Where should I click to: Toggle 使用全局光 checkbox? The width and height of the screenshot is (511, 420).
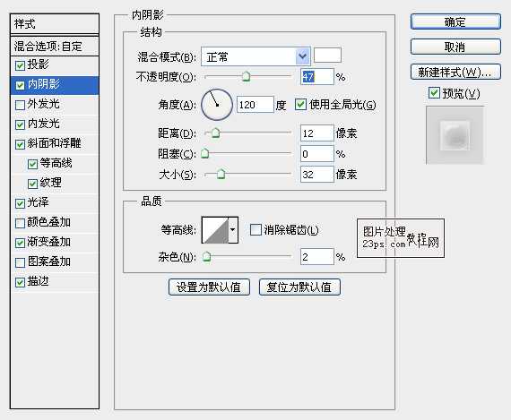tap(300, 105)
